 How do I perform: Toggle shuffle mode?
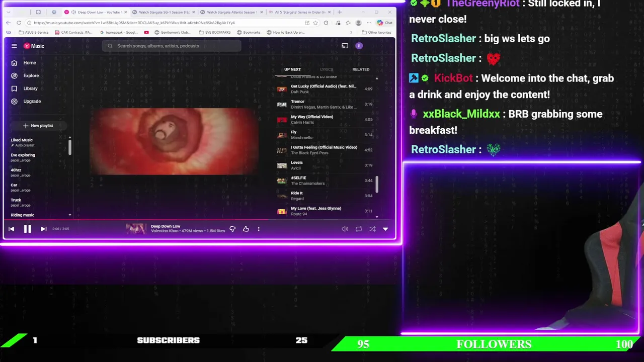[x=372, y=229]
